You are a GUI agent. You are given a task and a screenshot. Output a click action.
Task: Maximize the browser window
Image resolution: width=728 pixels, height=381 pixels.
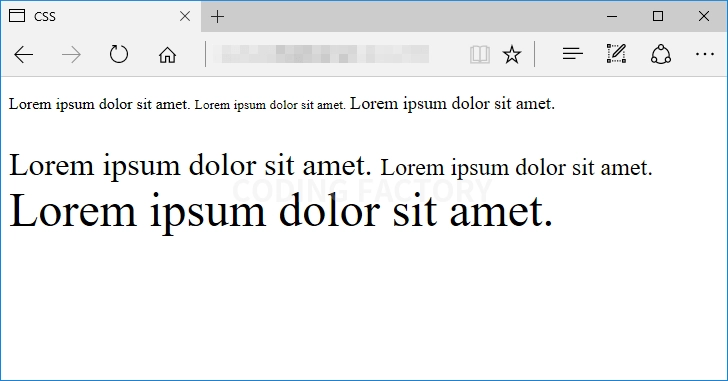point(657,16)
